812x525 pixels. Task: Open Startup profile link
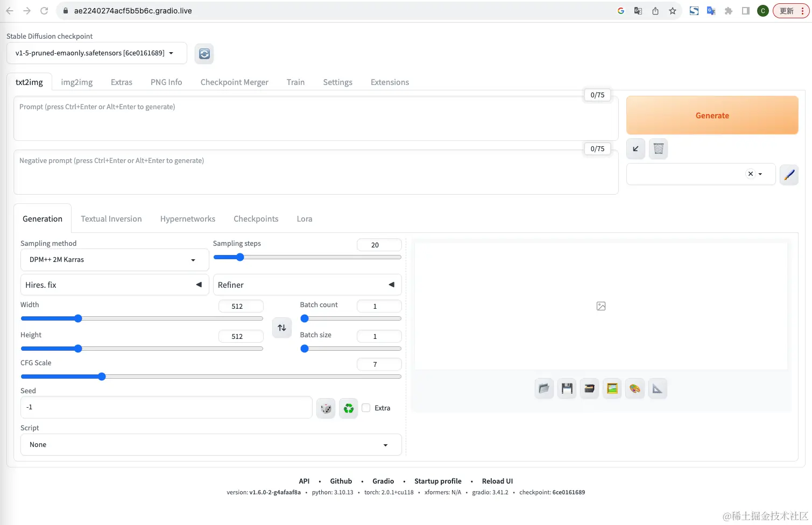click(x=438, y=481)
